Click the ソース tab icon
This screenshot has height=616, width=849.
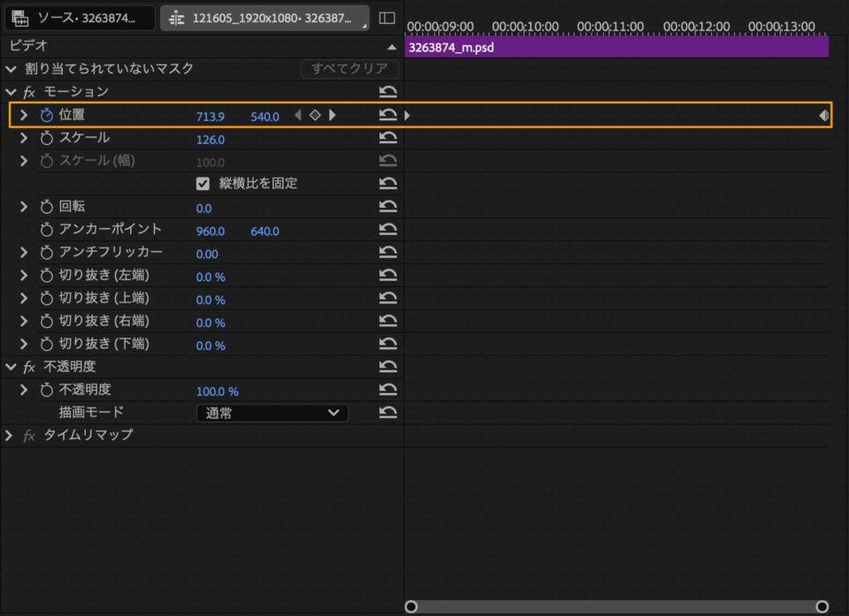pyautogui.click(x=20, y=18)
